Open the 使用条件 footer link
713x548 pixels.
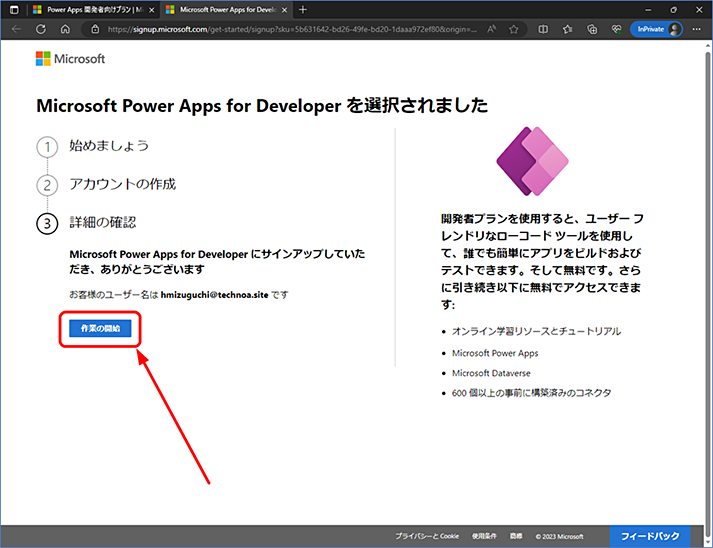click(484, 536)
